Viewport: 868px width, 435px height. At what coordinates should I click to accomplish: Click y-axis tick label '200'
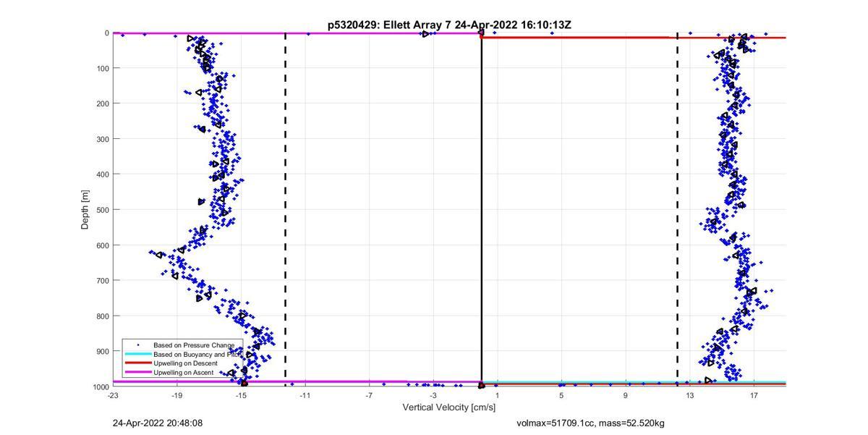click(103, 104)
